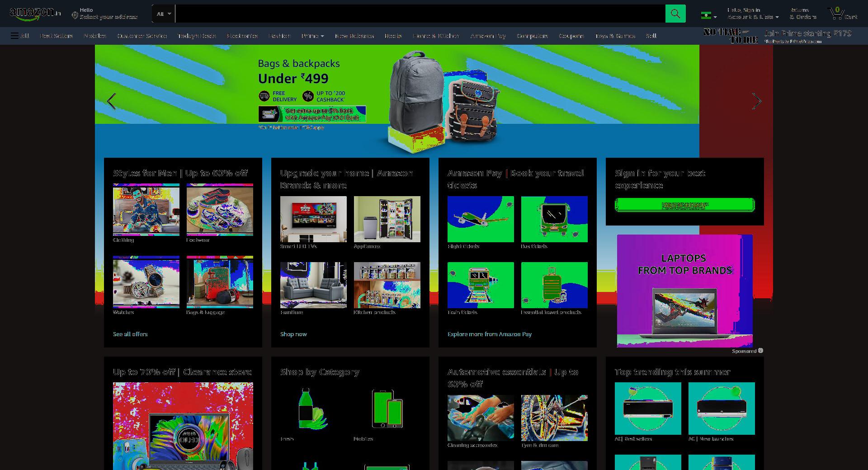
Task: Open the Bags & luggage thumbnail
Action: (x=220, y=282)
